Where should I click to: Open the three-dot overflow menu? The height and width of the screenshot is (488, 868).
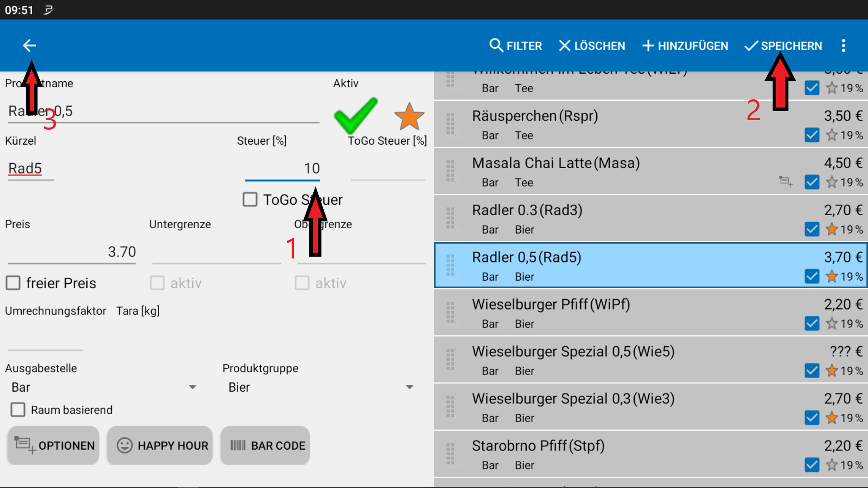point(843,45)
